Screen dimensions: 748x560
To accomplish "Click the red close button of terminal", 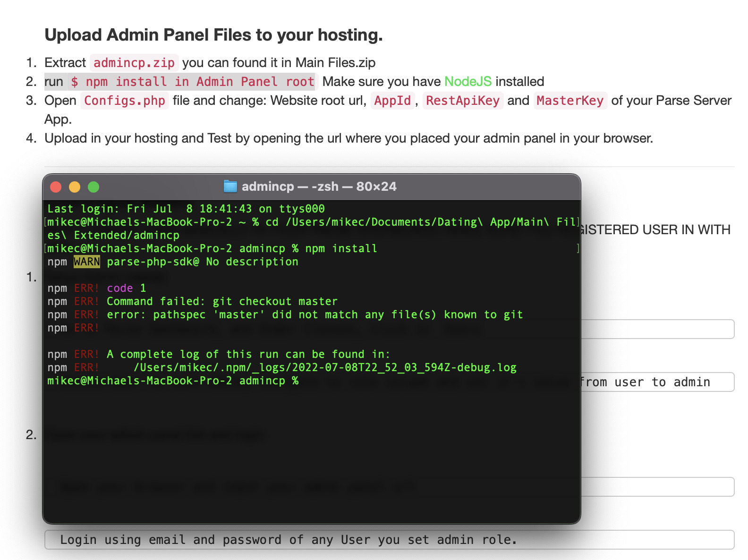I will tap(56, 187).
